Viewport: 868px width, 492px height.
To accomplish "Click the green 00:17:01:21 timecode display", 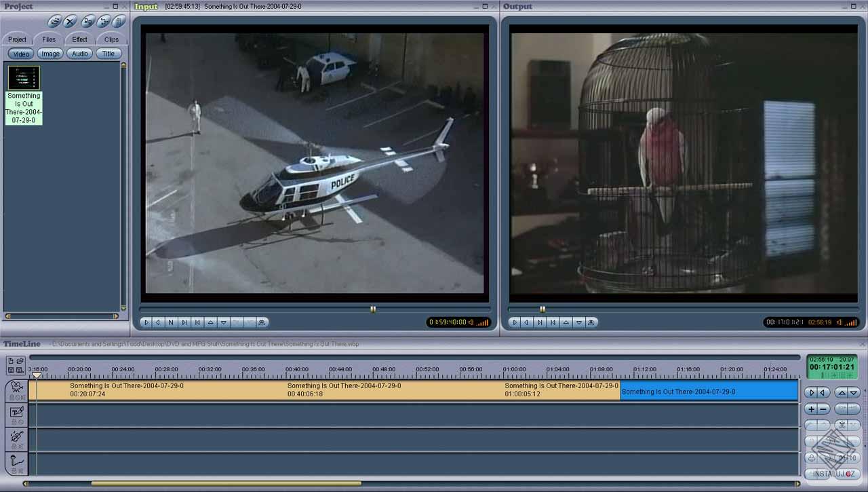I will pyautogui.click(x=832, y=367).
